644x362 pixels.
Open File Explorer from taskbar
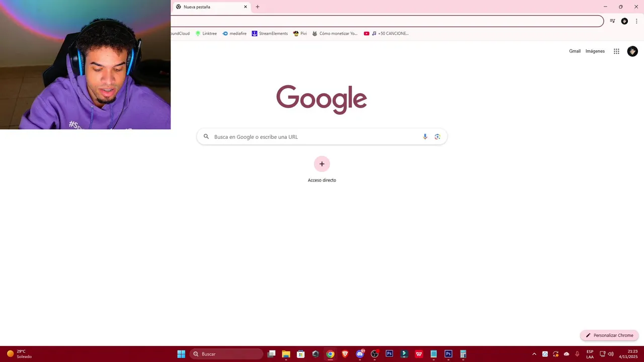click(286, 354)
